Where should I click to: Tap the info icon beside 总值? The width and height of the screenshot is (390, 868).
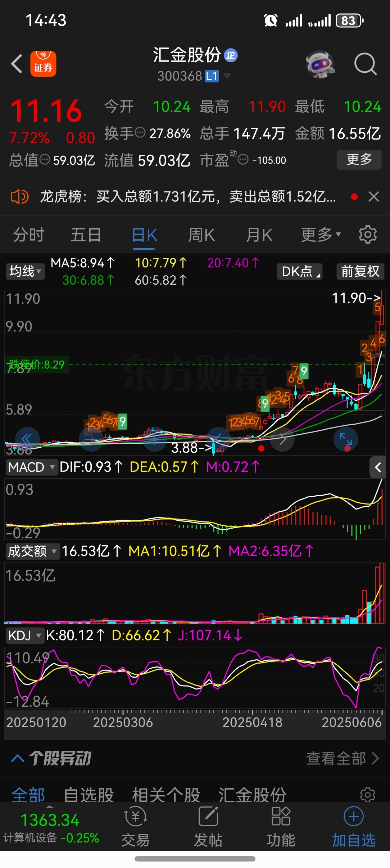[x=45, y=159]
